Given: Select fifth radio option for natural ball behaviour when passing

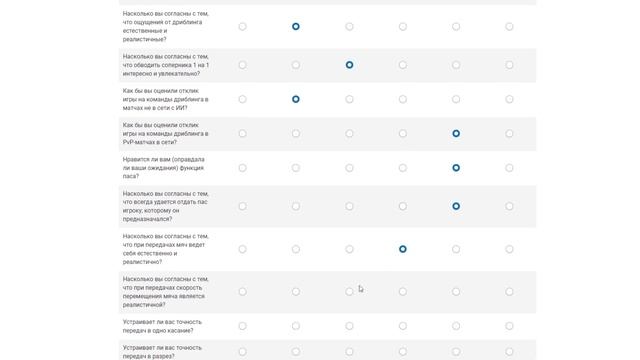Looking at the screenshot, I should pyautogui.click(x=456, y=249).
